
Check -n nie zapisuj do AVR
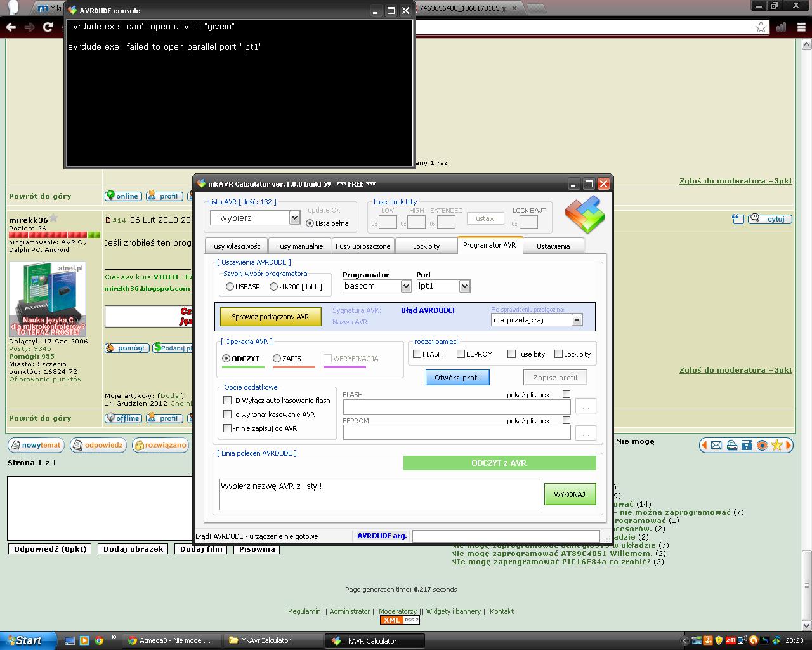click(x=227, y=428)
